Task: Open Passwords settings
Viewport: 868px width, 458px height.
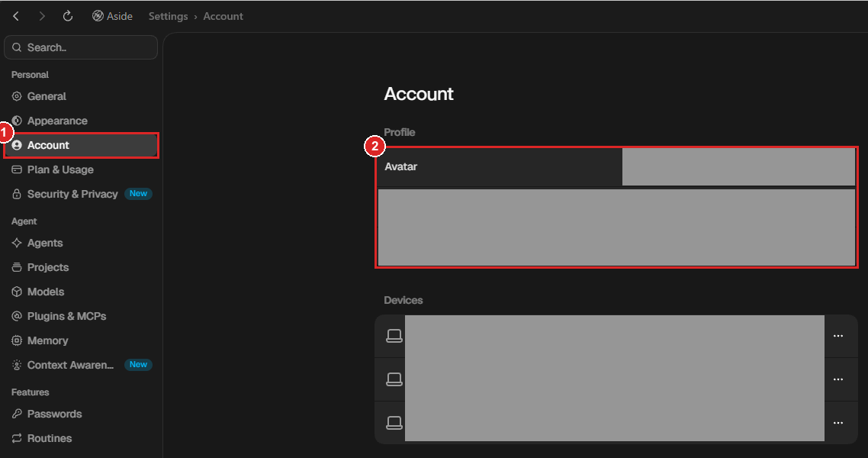Action: 81,414
